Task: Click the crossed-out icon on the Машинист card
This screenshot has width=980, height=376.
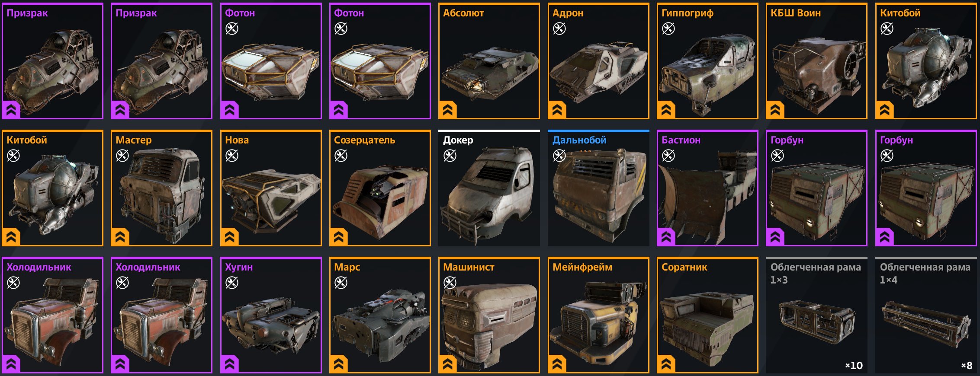Action: 450,283
